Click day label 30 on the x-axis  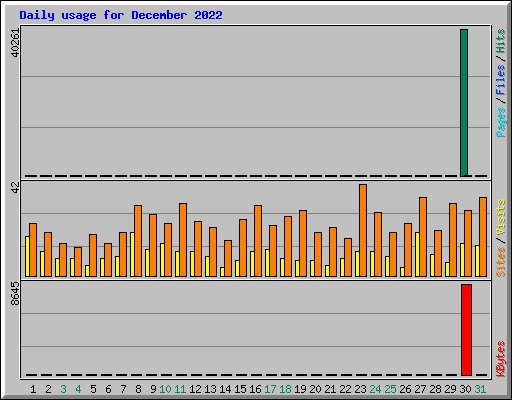point(465,389)
